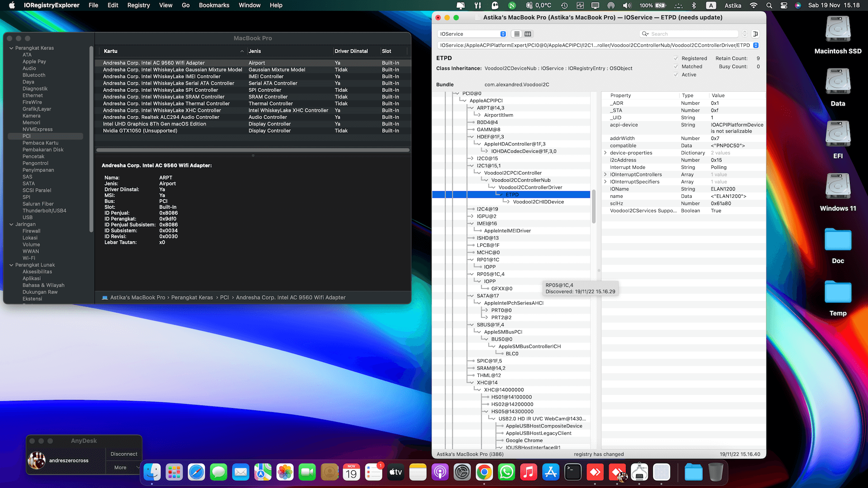The height and width of the screenshot is (488, 868).
Task: Switch IORegistryExplorer to column browser view
Action: 528,34
